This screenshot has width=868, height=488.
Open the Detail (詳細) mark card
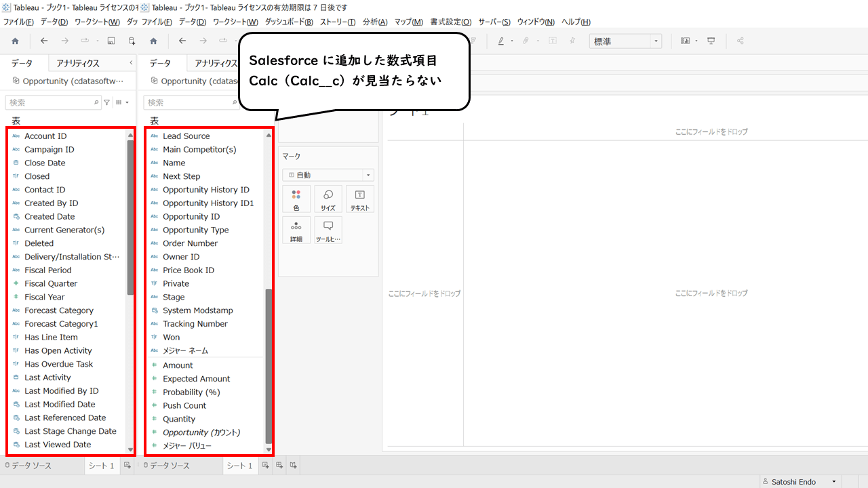(x=296, y=230)
